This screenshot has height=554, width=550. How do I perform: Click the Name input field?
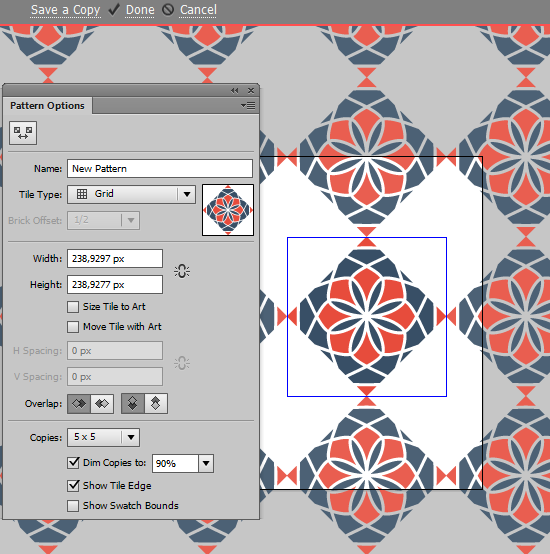160,169
